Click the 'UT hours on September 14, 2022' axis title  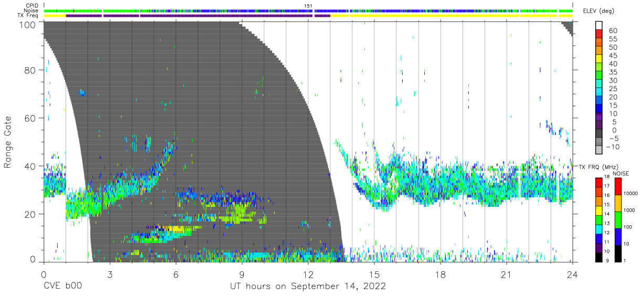pos(308,287)
